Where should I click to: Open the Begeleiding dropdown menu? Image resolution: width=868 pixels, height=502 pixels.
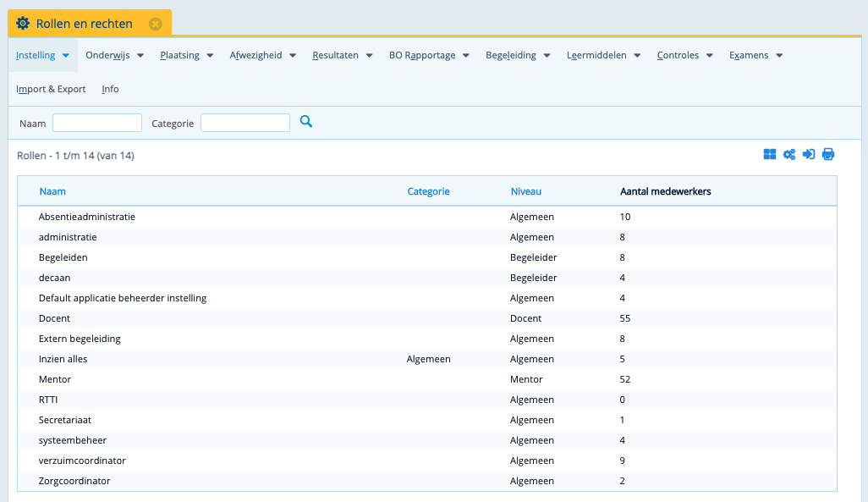518,55
